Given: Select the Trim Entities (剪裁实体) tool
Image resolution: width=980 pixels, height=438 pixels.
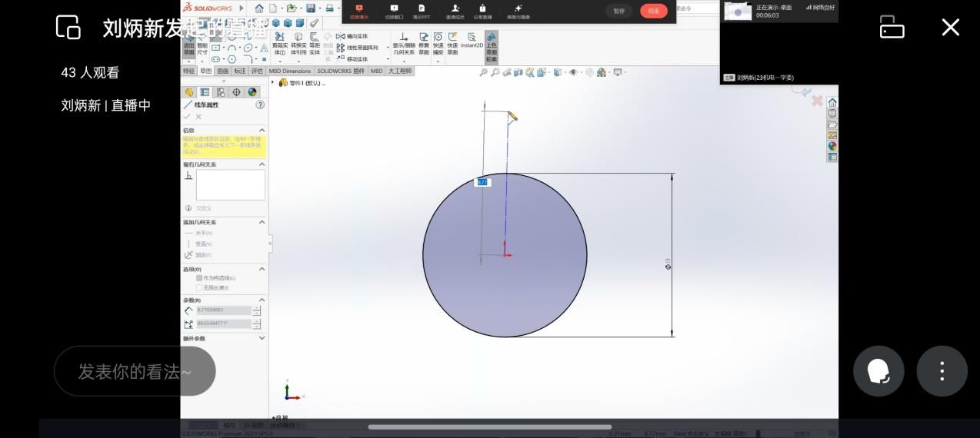Looking at the screenshot, I should tap(279, 44).
